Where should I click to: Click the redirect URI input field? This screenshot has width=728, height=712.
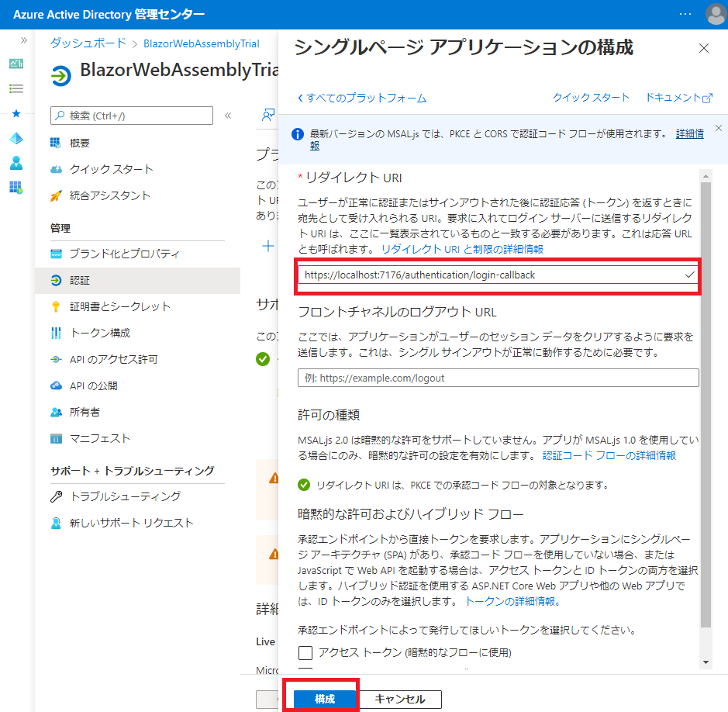tap(499, 275)
